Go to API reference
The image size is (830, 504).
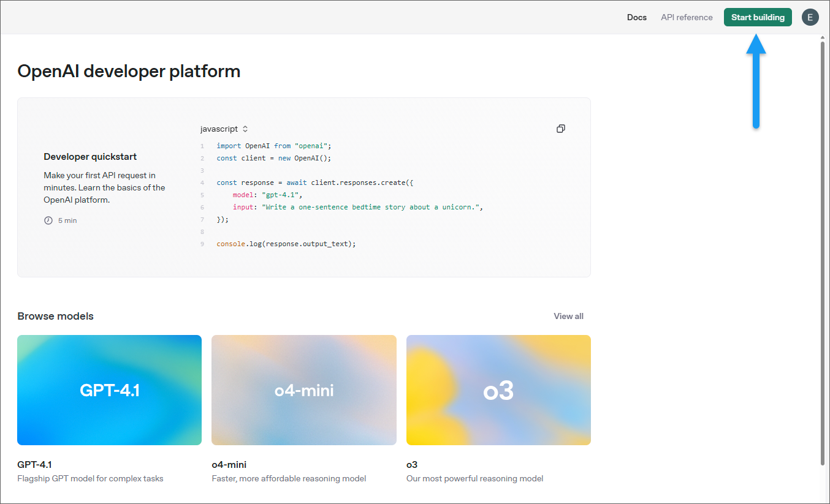[x=687, y=17]
